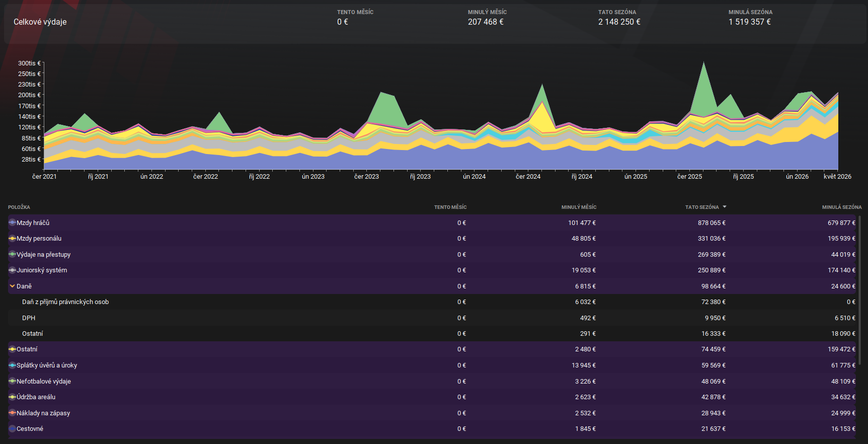This screenshot has width=868, height=444.
Task: Click the 269 389 € transfer spending value
Action: coord(712,255)
